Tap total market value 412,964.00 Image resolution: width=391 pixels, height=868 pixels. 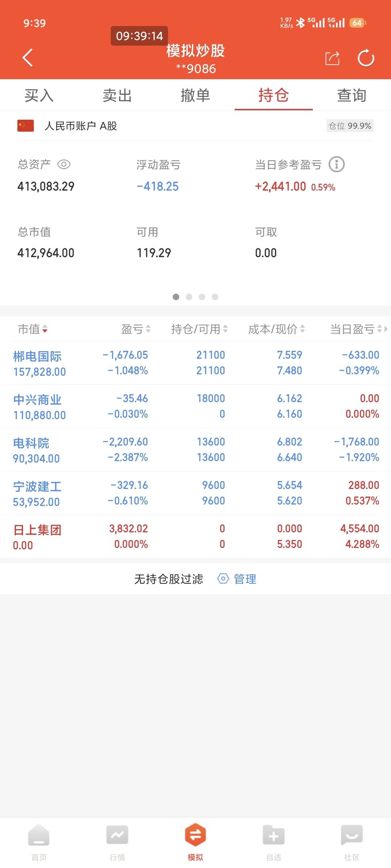point(46,253)
